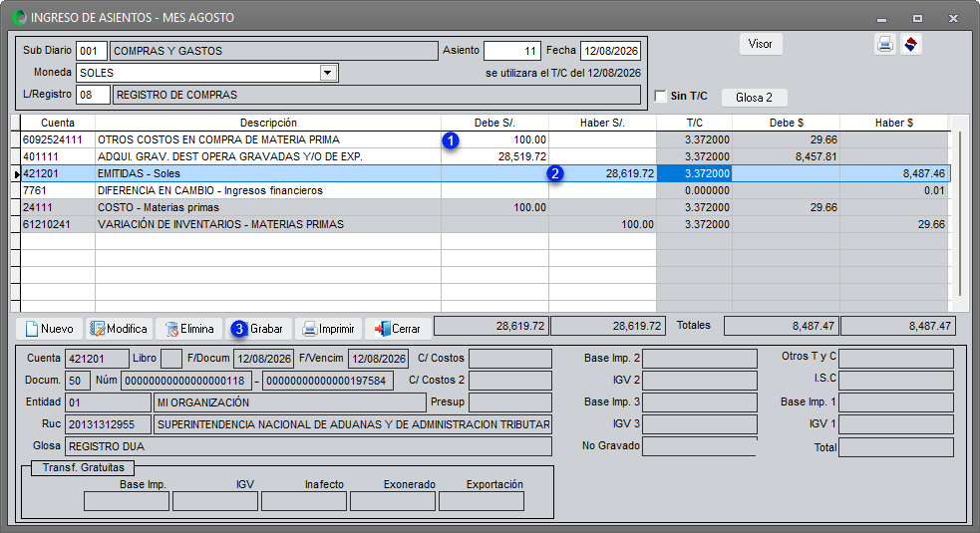Click the L/Registro code field 08
The height and width of the screenshot is (533, 980).
click(x=93, y=95)
